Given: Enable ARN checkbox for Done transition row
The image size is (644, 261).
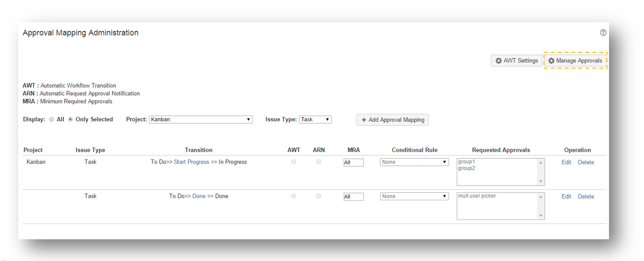Looking at the screenshot, I should [x=319, y=196].
